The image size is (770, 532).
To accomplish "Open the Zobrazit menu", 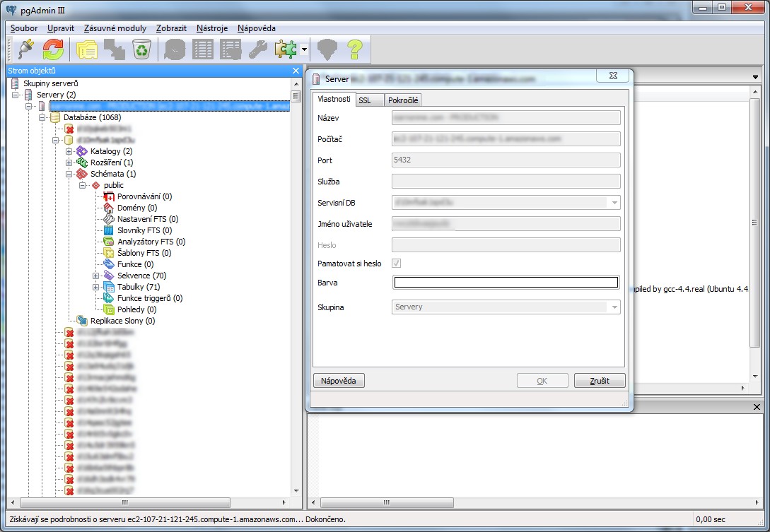I will [x=171, y=28].
